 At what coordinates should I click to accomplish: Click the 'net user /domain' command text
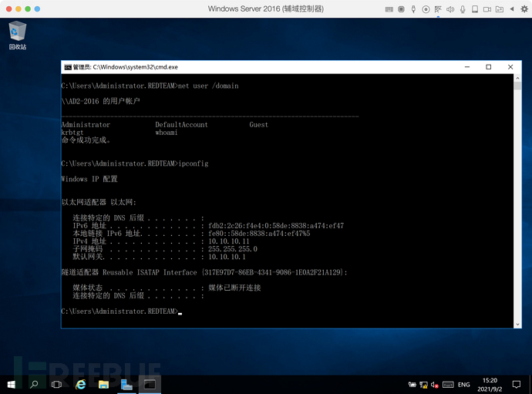pos(208,86)
